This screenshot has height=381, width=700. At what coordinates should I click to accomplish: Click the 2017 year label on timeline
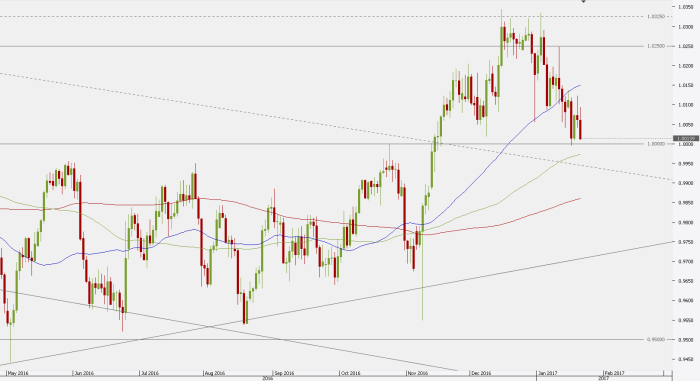604,378
